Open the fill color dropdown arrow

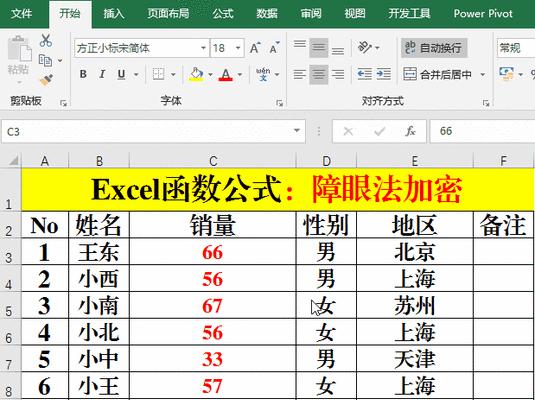(210, 74)
